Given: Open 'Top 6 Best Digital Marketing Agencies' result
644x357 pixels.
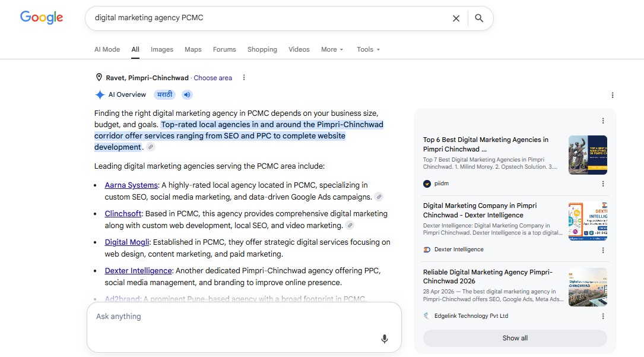Looking at the screenshot, I should click(x=486, y=144).
